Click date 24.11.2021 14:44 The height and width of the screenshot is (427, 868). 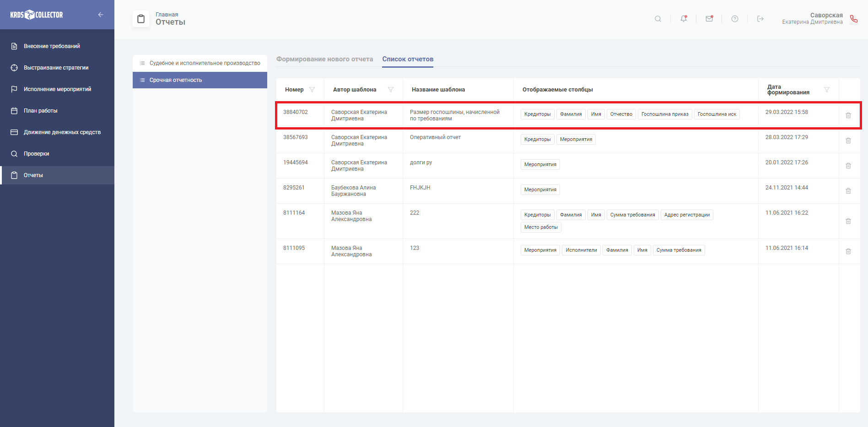[787, 188]
